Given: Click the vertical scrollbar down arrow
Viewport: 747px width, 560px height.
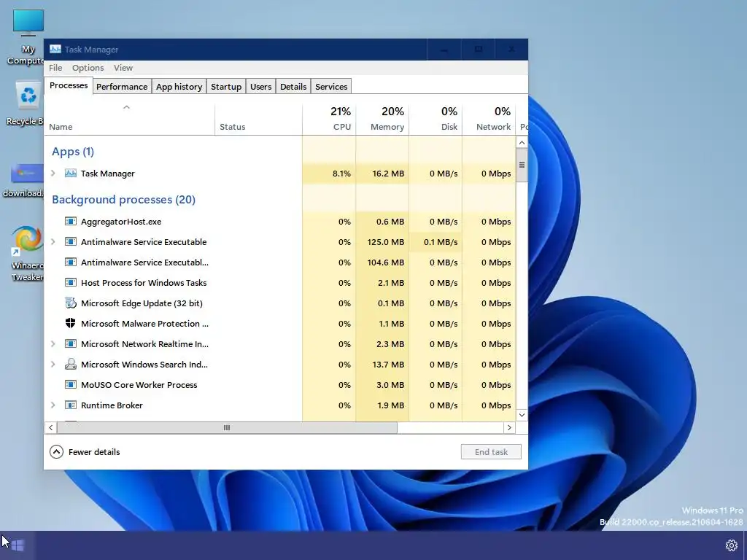Looking at the screenshot, I should [x=522, y=415].
